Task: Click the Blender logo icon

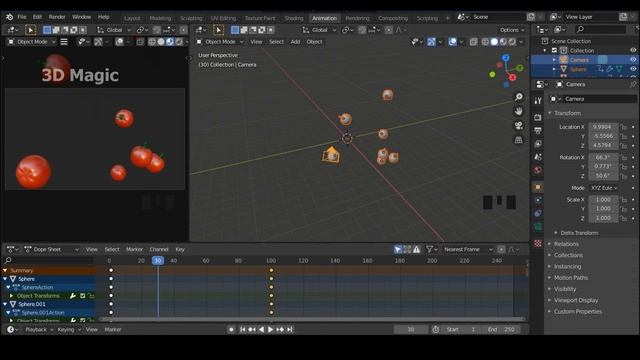Action: [9, 17]
